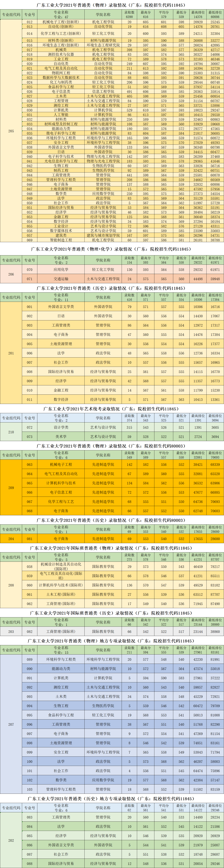The height and width of the screenshot is (868, 224).
Task: Select 机械设计制造及其自动化(国际班) cell
Action: (61, 567)
